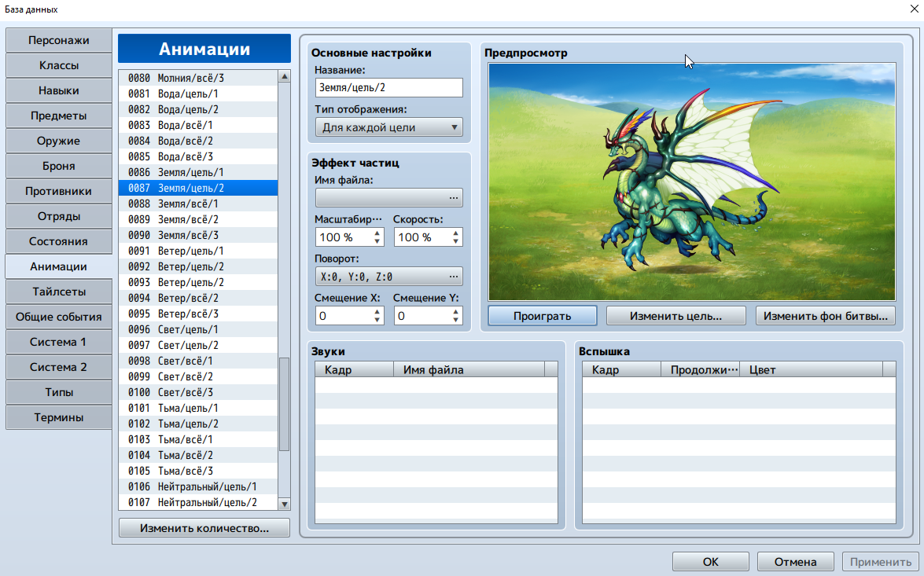Screen dimensions: 924x576
Task: Click the Изменить фон битвы button
Action: (826, 316)
